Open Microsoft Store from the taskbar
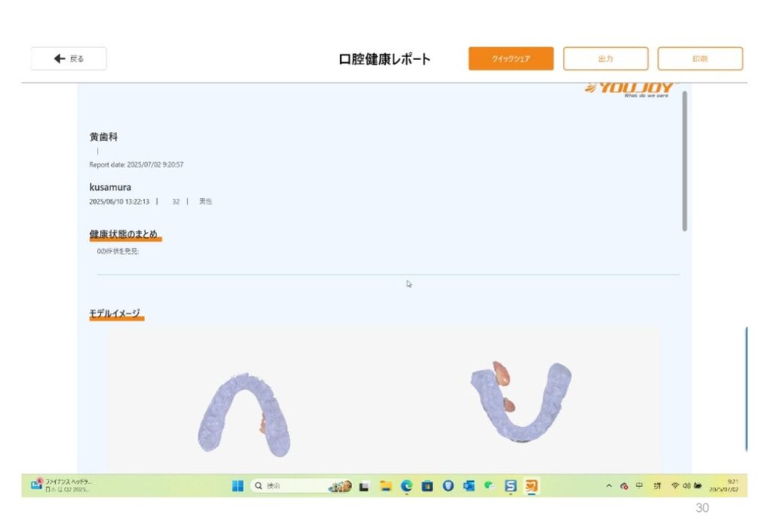 tap(427, 486)
